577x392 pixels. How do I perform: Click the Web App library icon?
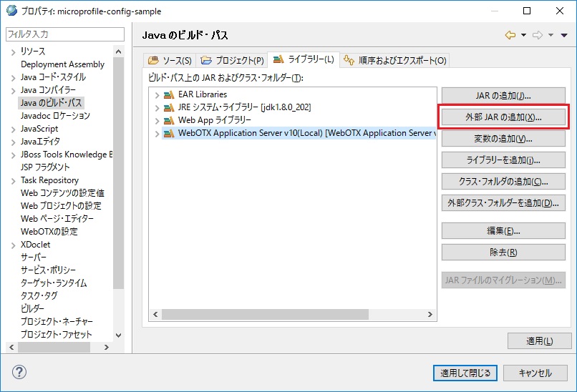tap(169, 120)
